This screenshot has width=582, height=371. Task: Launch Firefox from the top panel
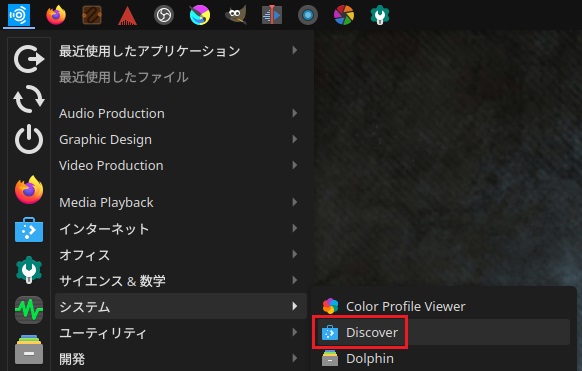tap(56, 15)
